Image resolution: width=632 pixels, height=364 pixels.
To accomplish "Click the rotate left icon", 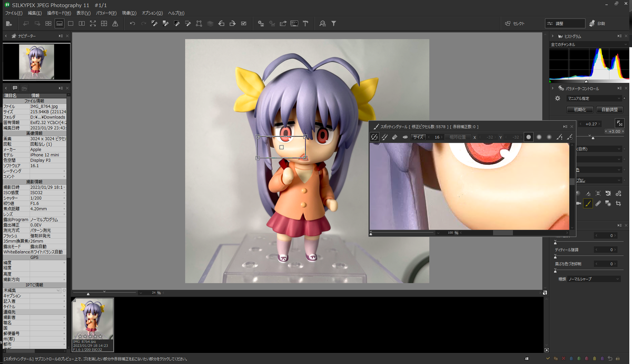I will [221, 24].
